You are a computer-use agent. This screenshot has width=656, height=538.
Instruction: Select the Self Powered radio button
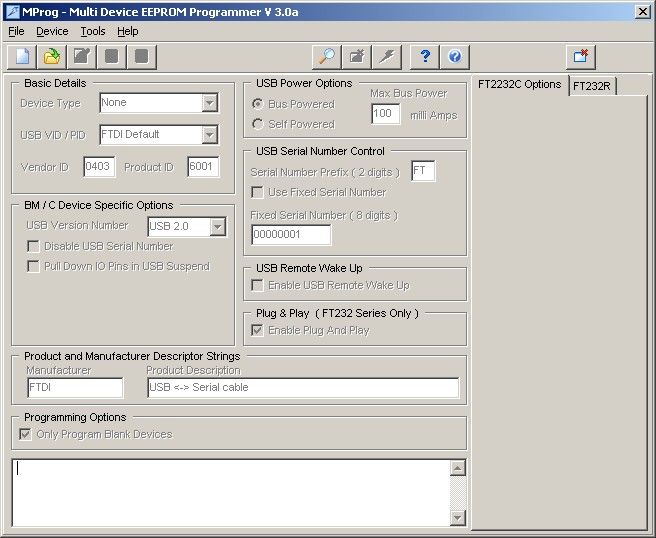(x=258, y=124)
